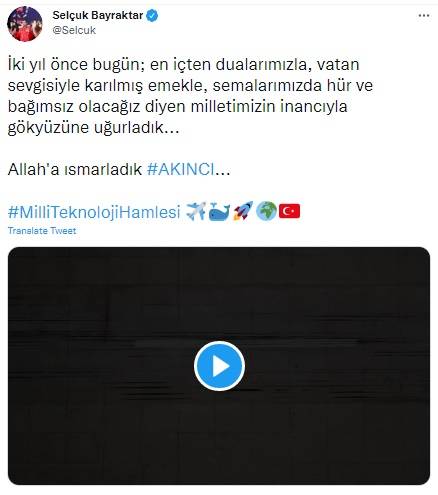The height and width of the screenshot is (495, 438).
Task: Click the airplane emoji
Action: (196, 211)
